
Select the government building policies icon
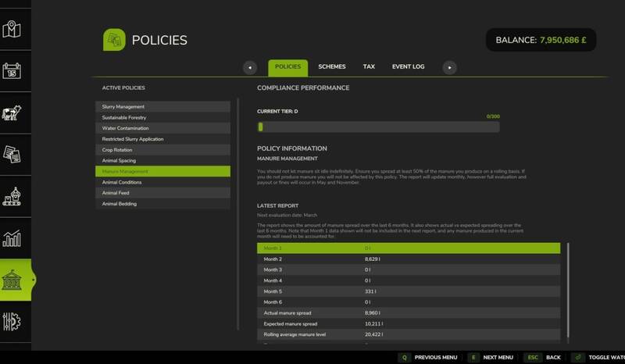13,279
